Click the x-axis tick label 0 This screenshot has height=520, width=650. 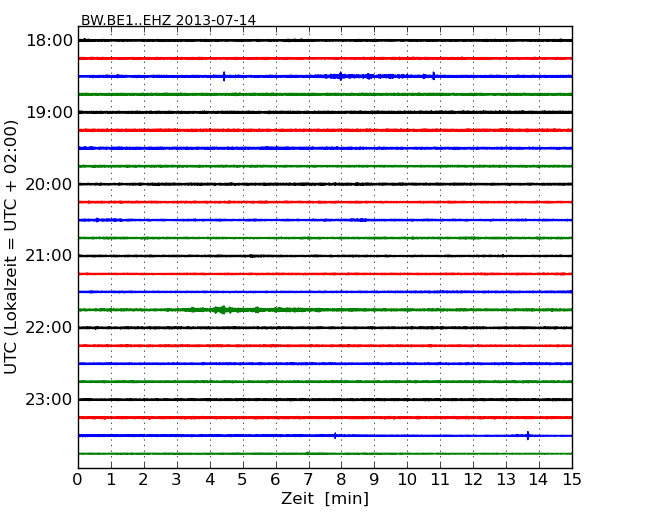click(78, 480)
